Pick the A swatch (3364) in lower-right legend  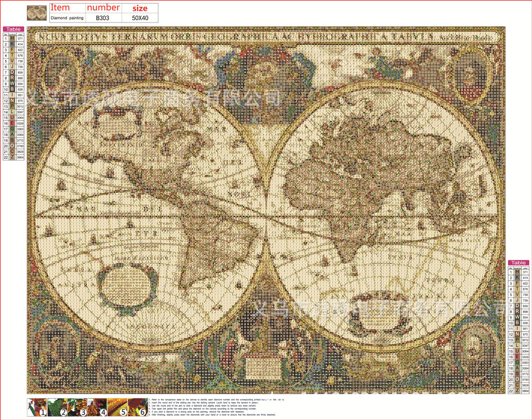pyautogui.click(x=517, y=368)
